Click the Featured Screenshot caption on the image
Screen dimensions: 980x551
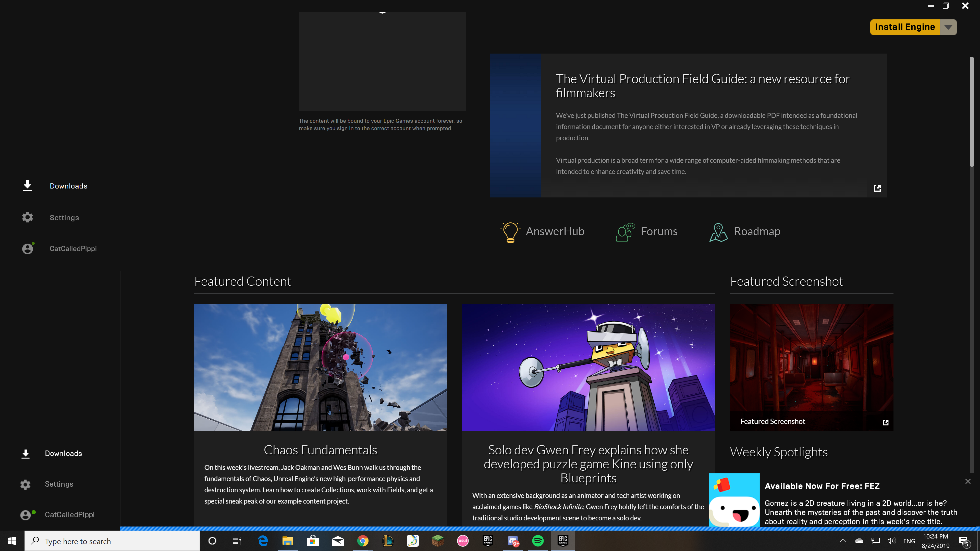point(772,421)
